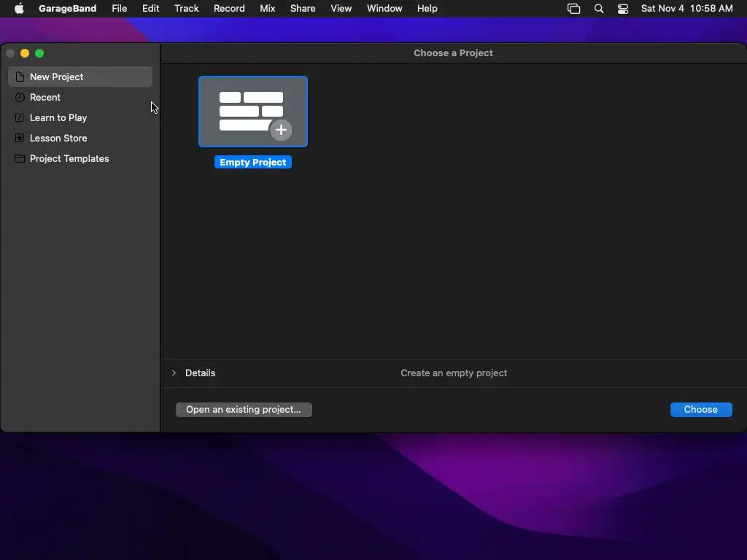Open the Mix menu
The height and width of the screenshot is (560, 747).
pos(267,9)
